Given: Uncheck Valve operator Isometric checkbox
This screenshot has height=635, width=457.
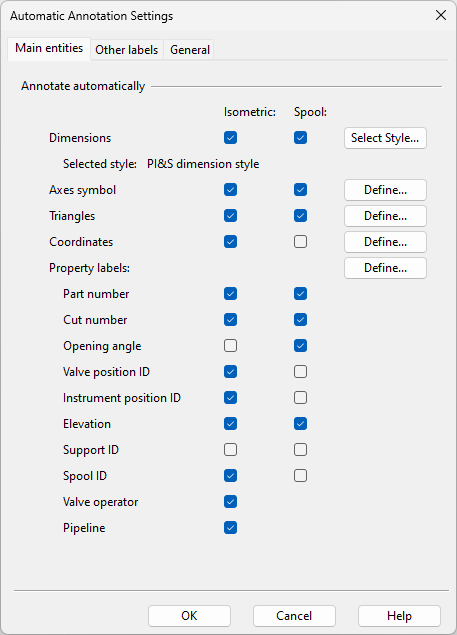Looking at the screenshot, I should tap(231, 502).
